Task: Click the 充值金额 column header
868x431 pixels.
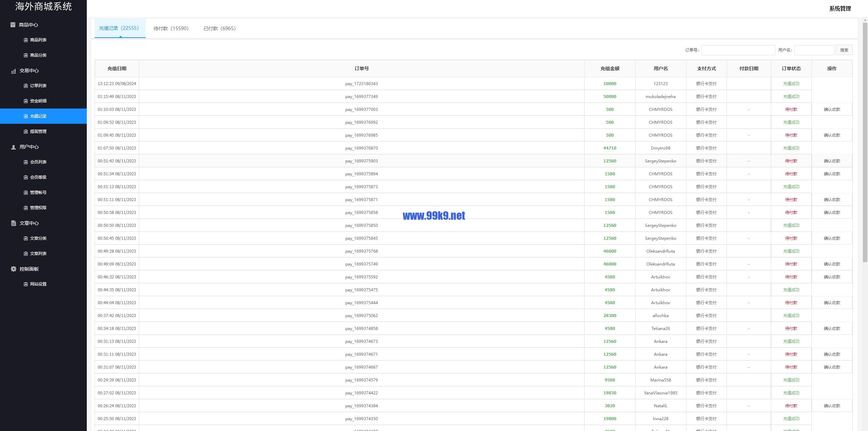Action: pyautogui.click(x=610, y=68)
